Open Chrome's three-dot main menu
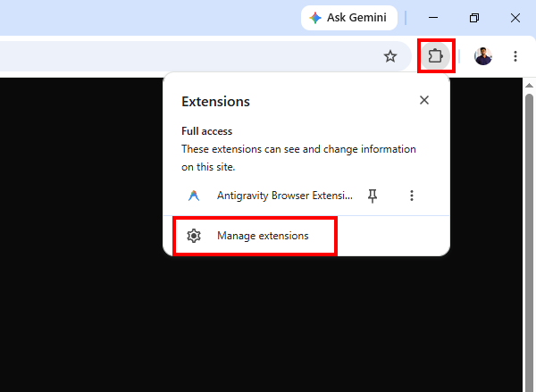536x392 pixels. point(515,56)
